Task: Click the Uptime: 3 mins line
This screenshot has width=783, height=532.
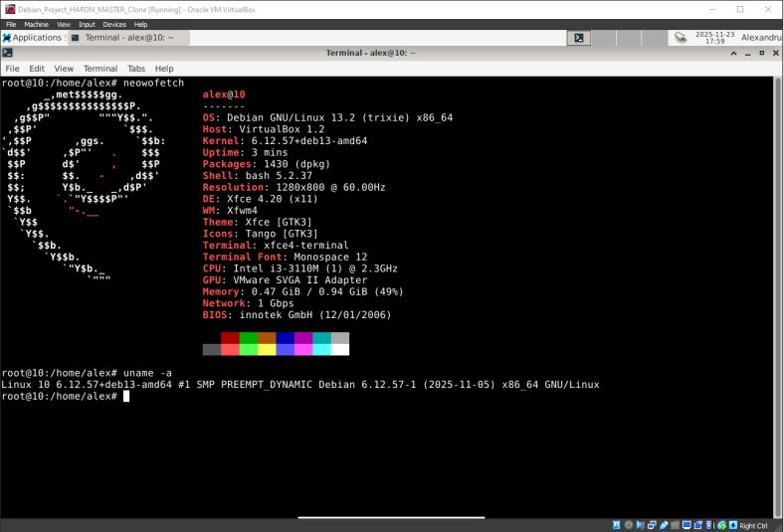Action: (245, 152)
